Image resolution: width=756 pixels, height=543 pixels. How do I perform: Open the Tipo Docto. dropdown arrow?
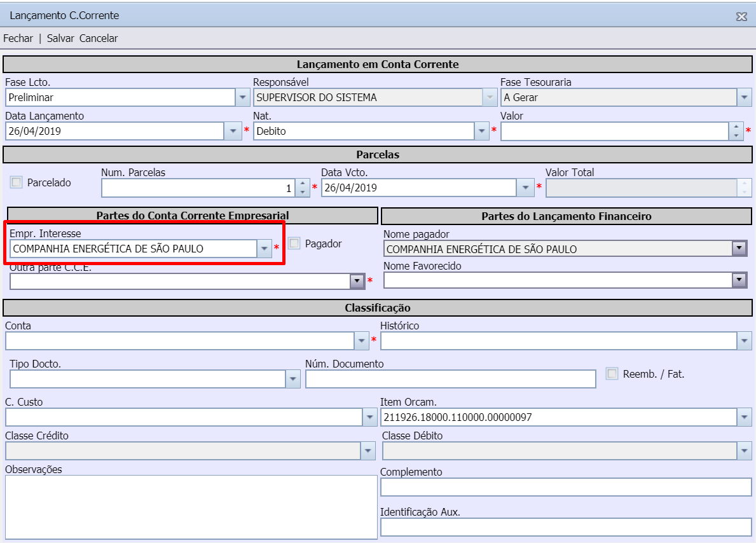(x=292, y=379)
